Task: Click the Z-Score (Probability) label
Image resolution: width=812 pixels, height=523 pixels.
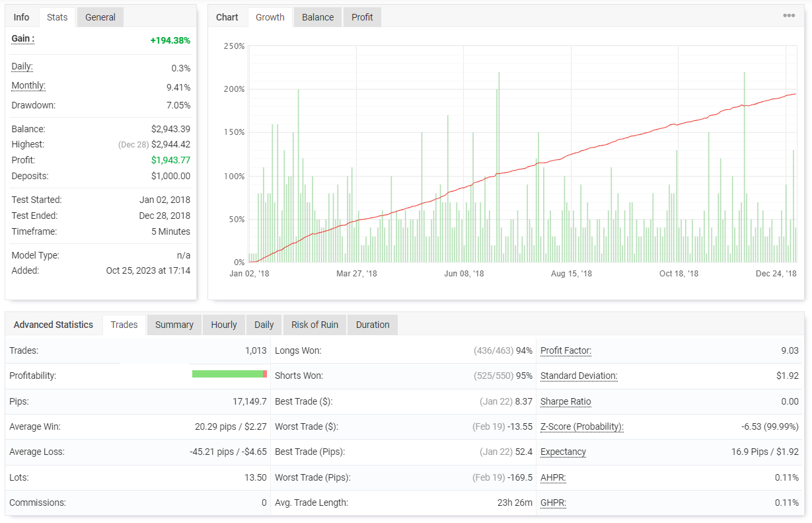Action: coord(582,426)
